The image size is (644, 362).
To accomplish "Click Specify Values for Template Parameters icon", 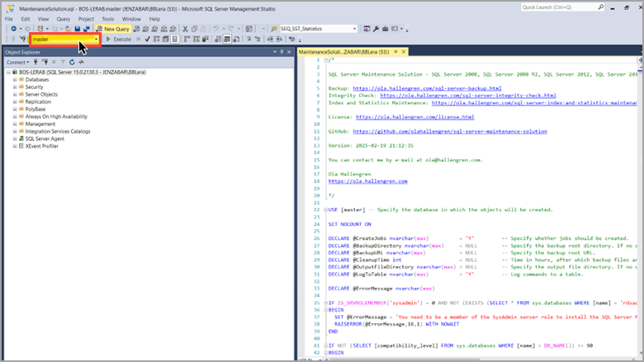I will click(291, 39).
